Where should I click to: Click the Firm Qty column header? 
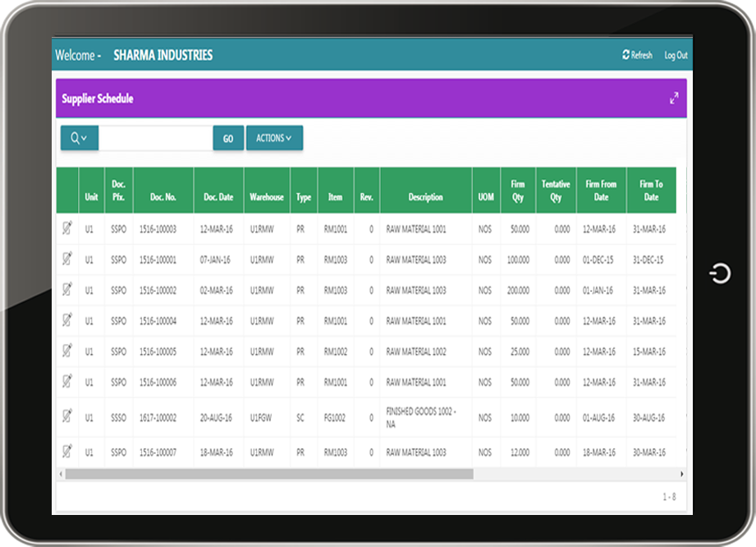click(x=518, y=191)
